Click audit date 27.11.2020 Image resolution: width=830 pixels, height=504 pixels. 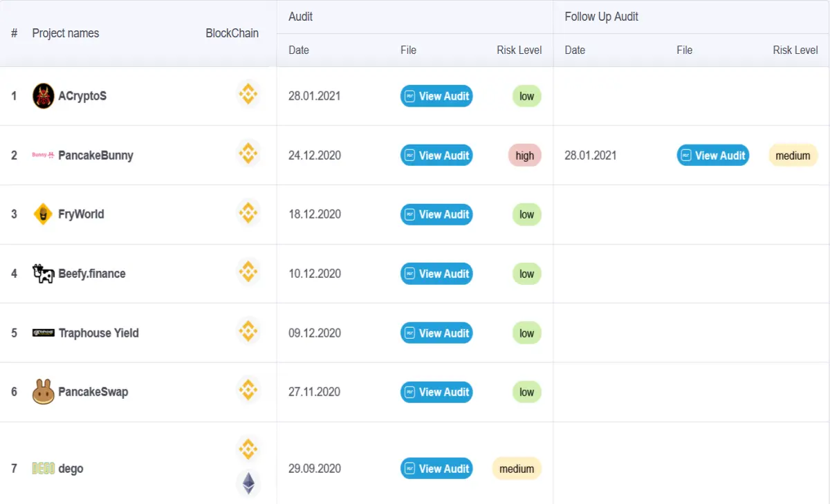coord(315,392)
